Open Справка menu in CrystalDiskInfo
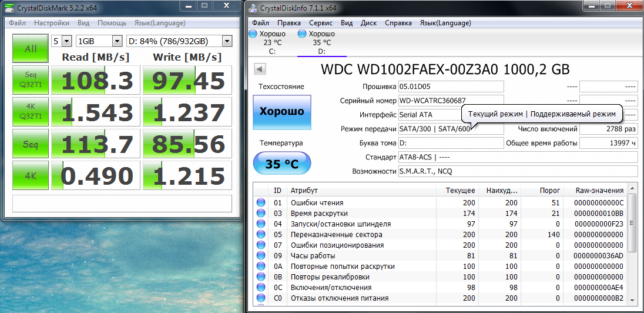This screenshot has width=644, height=313. 398,23
